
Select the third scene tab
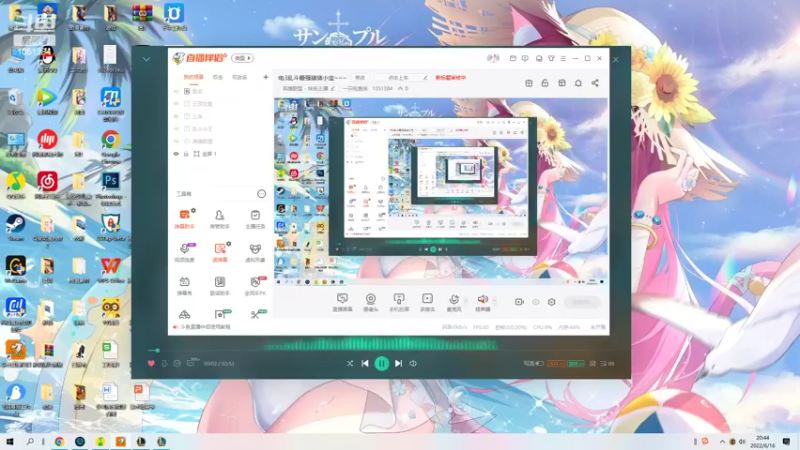pos(239,77)
